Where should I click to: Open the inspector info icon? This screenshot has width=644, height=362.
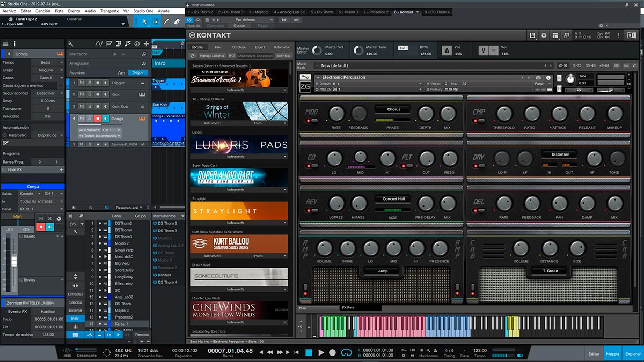[14, 43]
